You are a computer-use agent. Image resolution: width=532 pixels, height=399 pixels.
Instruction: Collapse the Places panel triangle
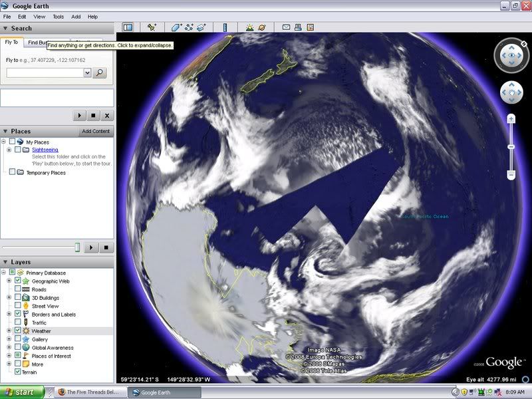pyautogui.click(x=5, y=131)
